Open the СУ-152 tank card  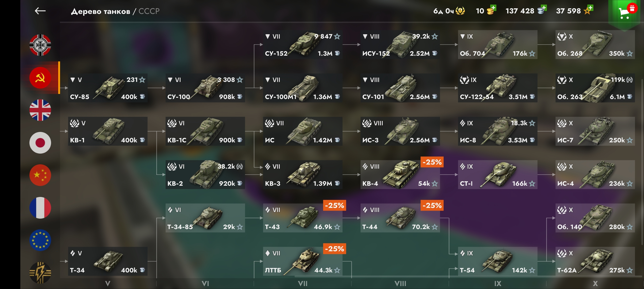(x=303, y=44)
